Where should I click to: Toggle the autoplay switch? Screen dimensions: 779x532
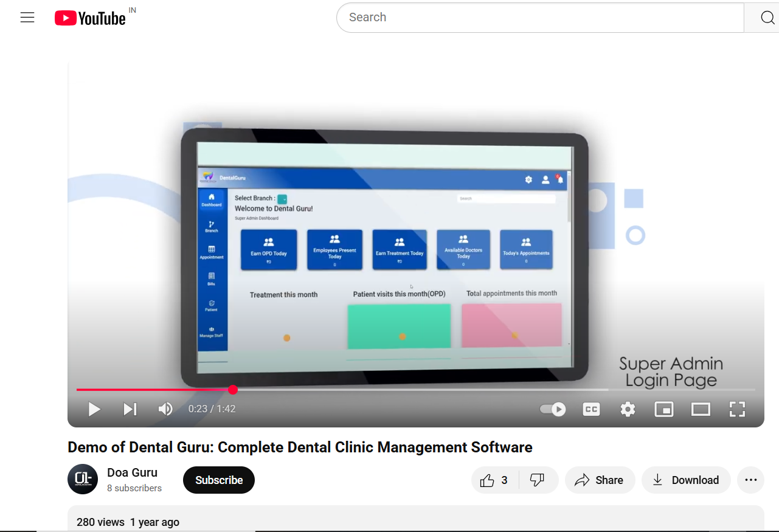click(553, 409)
